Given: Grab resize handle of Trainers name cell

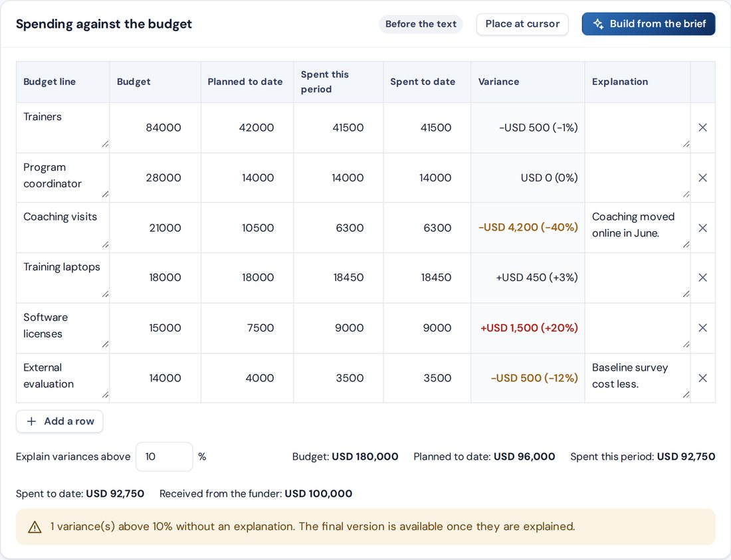Looking at the screenshot, I should [x=106, y=144].
